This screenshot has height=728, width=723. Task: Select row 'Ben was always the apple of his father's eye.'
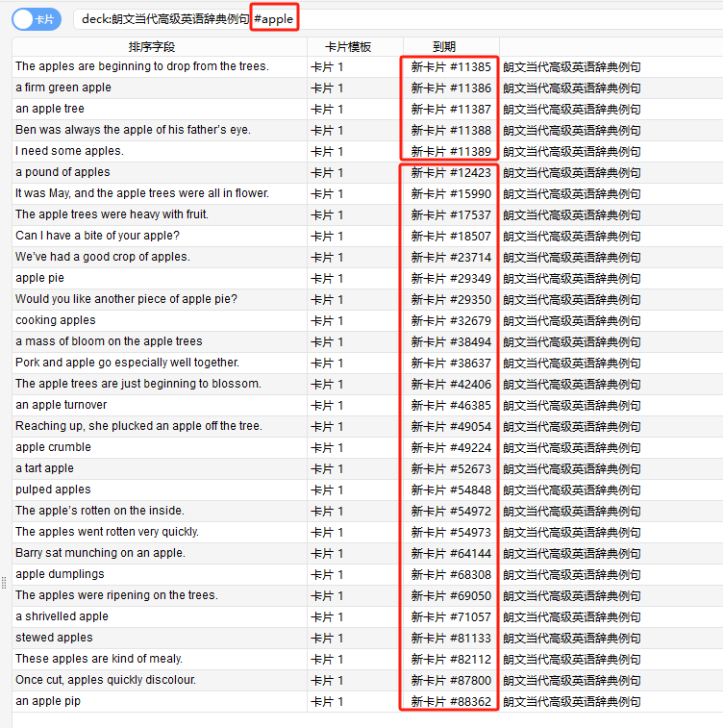coord(367,130)
